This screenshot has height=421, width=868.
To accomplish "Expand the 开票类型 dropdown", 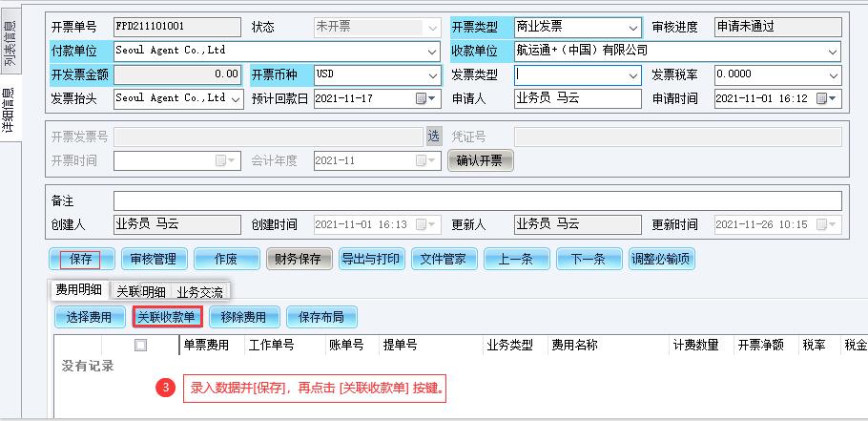I will 633,27.
